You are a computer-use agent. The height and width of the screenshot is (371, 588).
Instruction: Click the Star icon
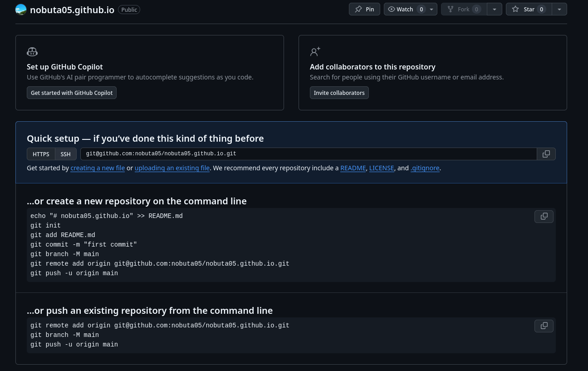[x=515, y=9]
